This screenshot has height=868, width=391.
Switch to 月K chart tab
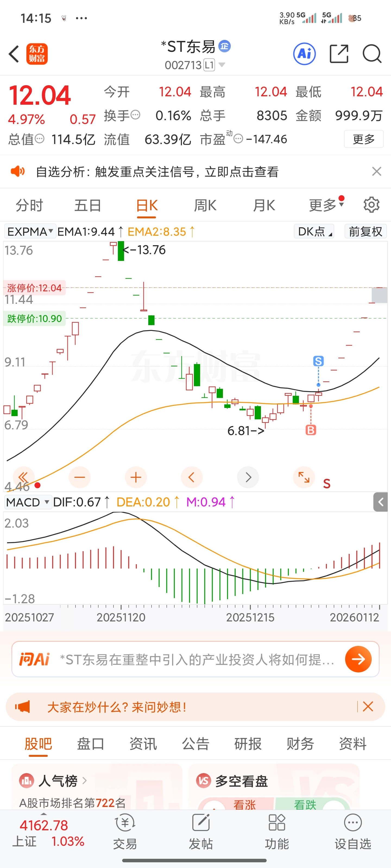(264, 205)
